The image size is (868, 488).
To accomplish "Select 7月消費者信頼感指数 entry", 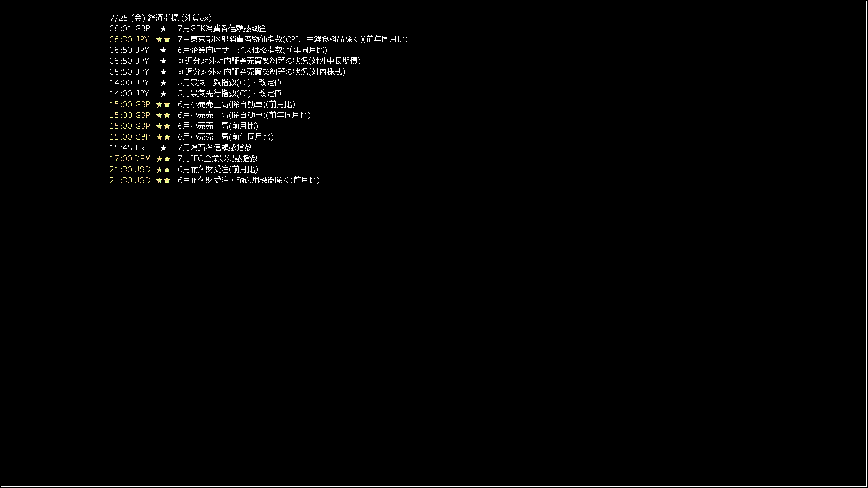I will [x=215, y=148].
